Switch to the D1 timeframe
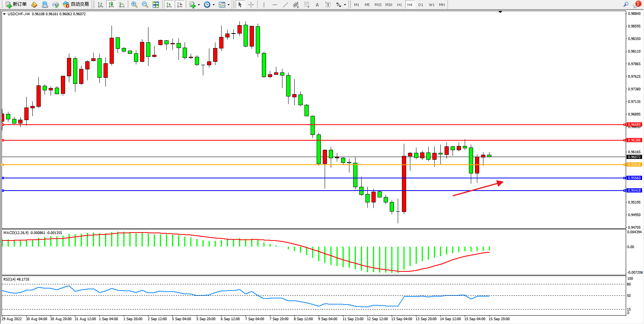The height and width of the screenshot is (324, 644). click(421, 5)
